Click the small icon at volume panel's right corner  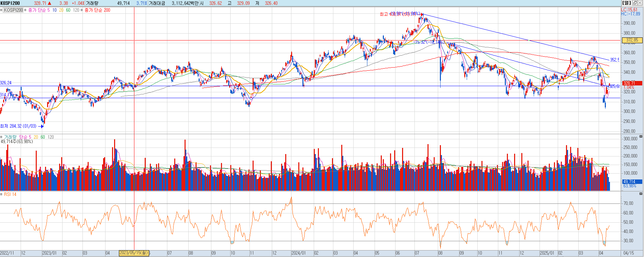point(641,136)
